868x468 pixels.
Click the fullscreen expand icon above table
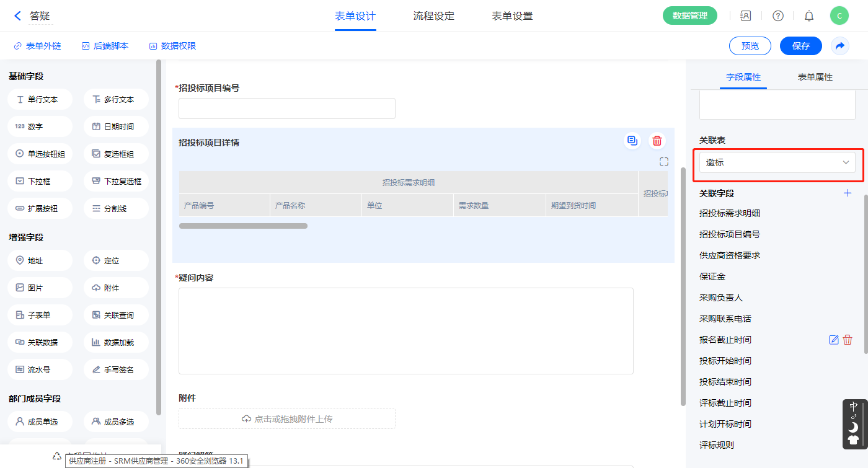(x=664, y=162)
